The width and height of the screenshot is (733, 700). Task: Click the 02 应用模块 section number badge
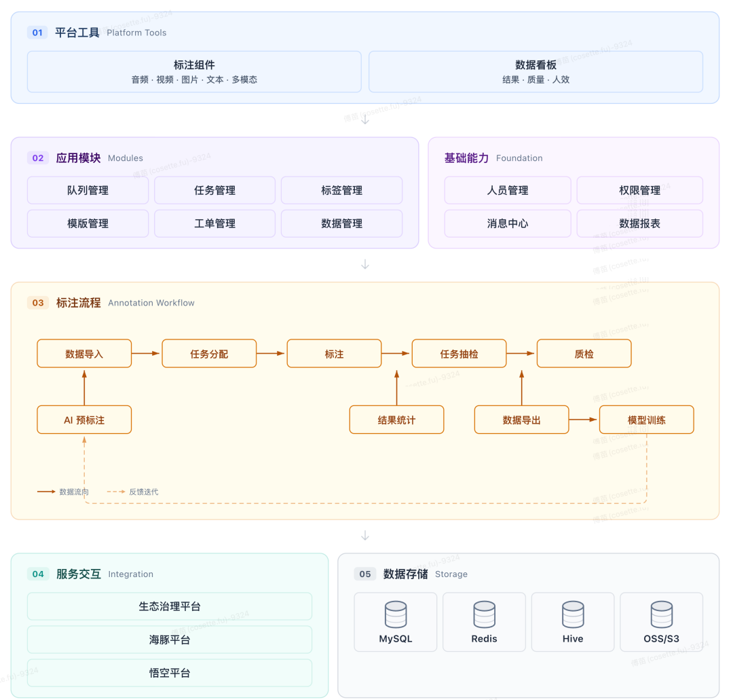(38, 158)
